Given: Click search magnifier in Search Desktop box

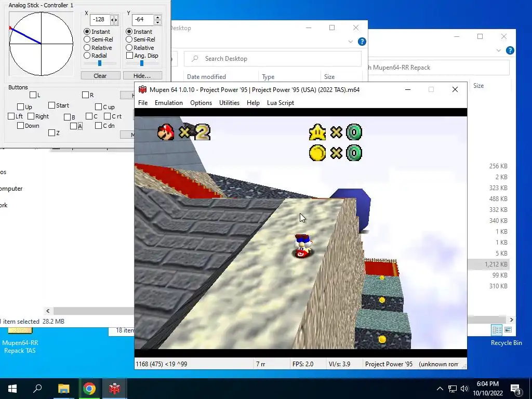Looking at the screenshot, I should [195, 59].
